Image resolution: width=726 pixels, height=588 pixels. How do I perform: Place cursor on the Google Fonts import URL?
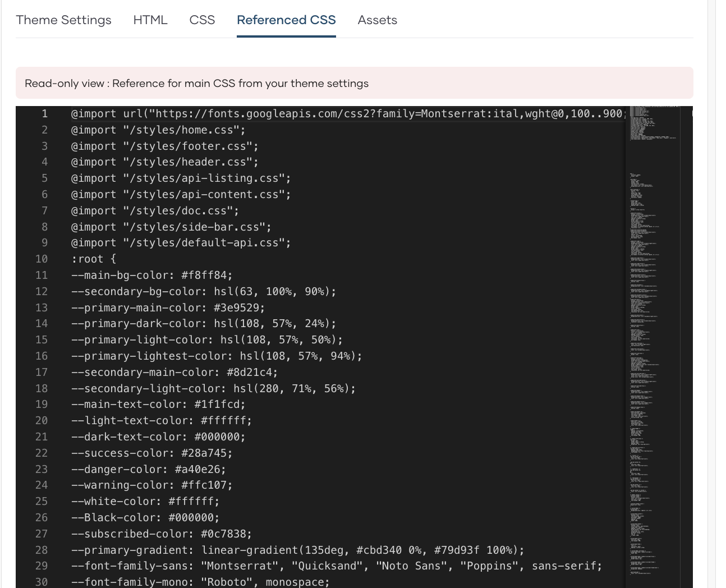pos(382,114)
